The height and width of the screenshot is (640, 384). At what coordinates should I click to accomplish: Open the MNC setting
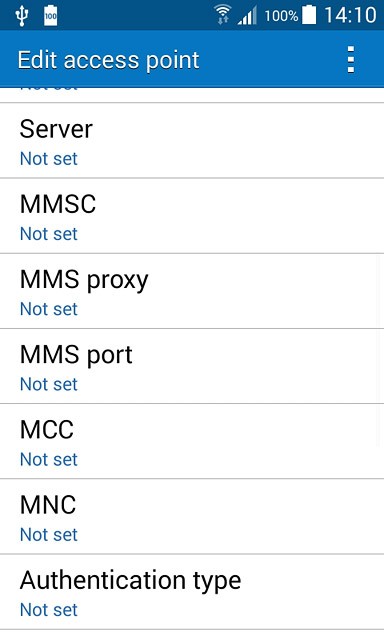click(192, 516)
